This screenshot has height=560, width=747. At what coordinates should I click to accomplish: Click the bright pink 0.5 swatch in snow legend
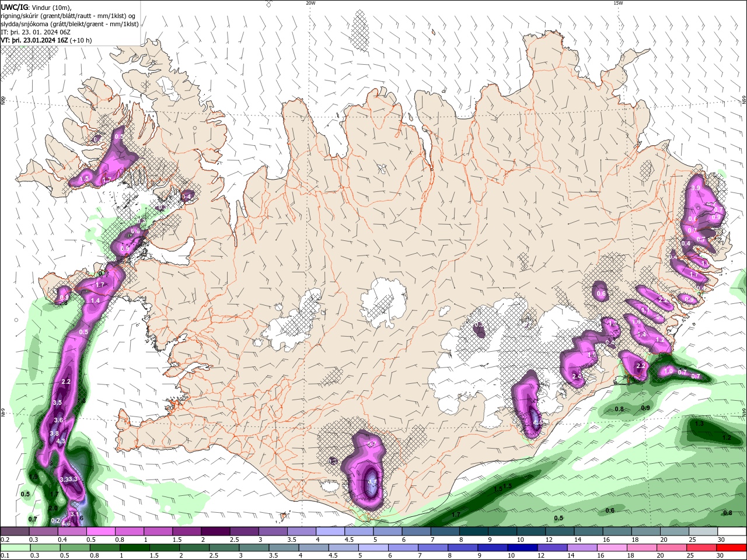[x=101, y=531]
